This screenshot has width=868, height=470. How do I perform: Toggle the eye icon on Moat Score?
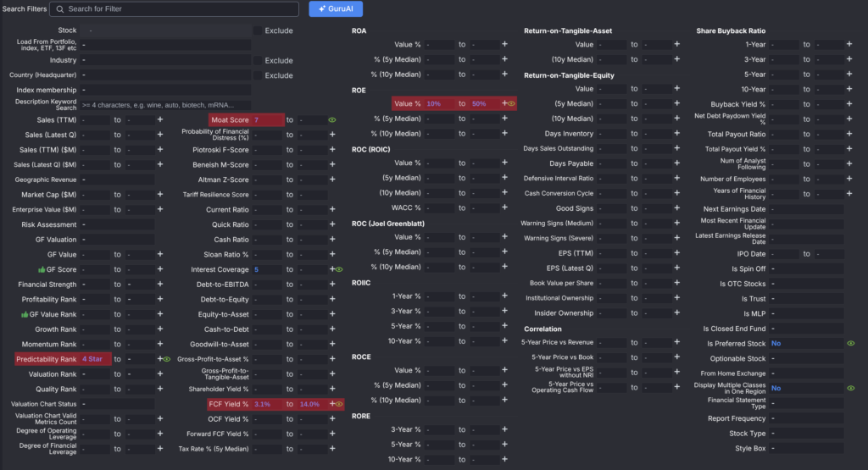(332, 120)
